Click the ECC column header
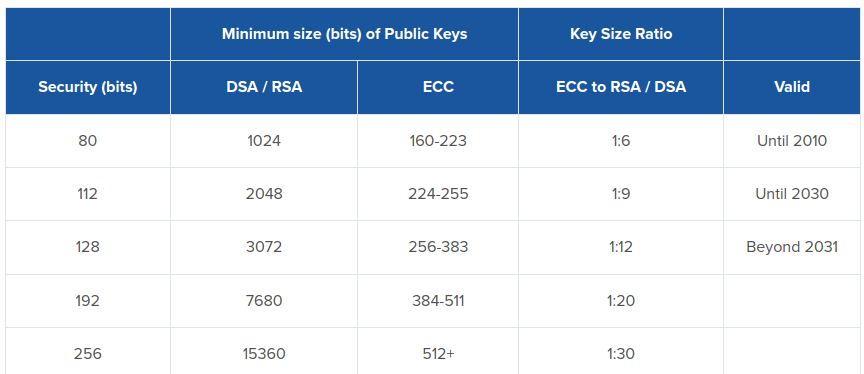 coord(438,87)
